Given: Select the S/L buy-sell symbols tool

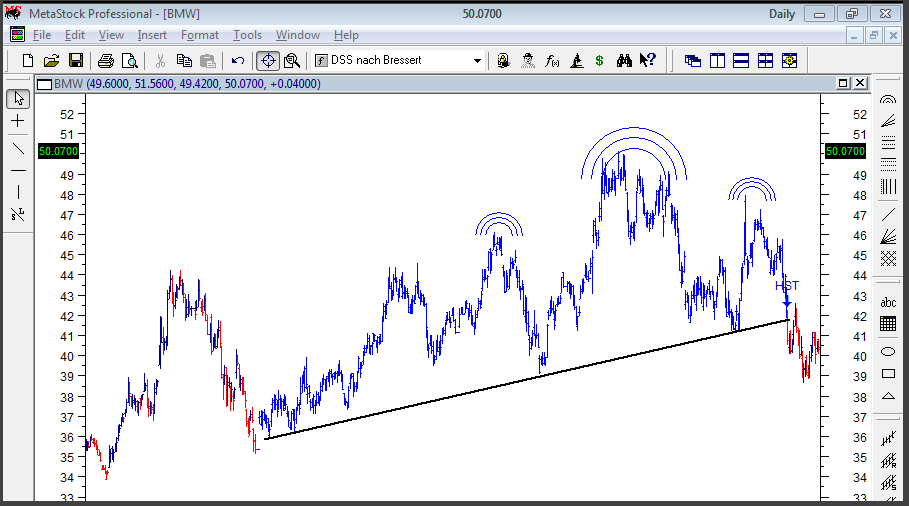Looking at the screenshot, I should 18,214.
